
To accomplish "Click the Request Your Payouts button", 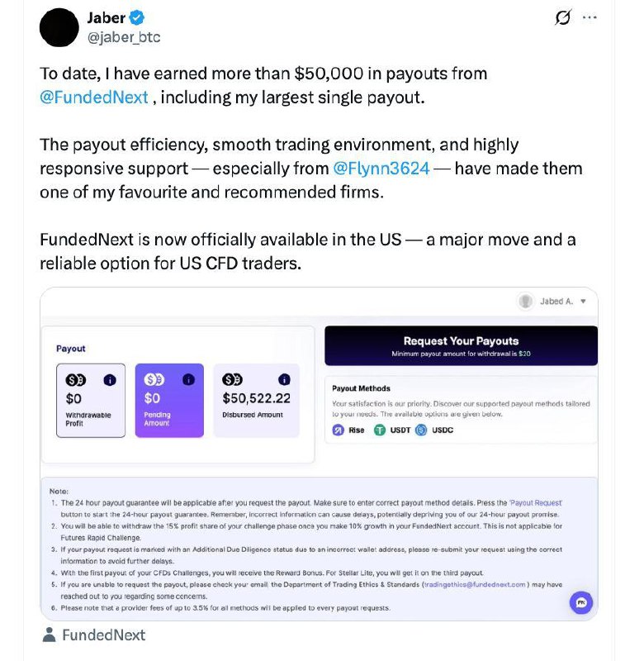I will point(461,345).
